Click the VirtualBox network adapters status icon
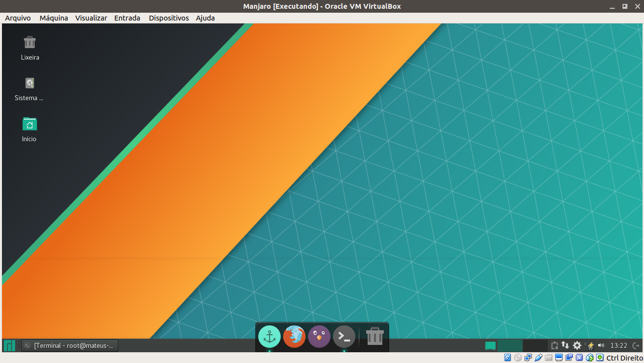Image resolution: width=644 pixels, height=363 pixels. [x=528, y=358]
